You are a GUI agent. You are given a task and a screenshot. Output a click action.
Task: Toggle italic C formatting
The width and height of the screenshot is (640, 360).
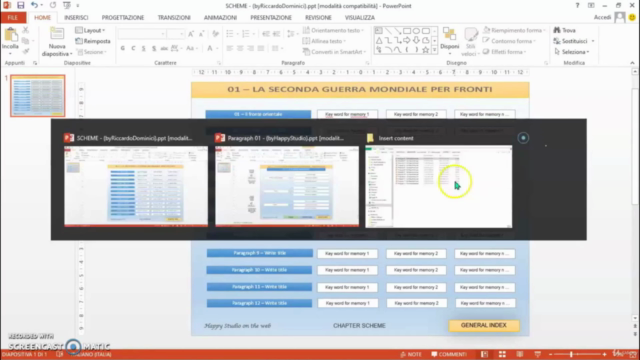(133, 48)
